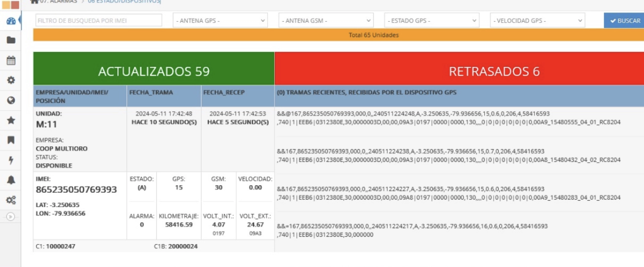Viewport: 644px width, 267px height.
Task: Click the ALARMA value 0
Action: (142, 225)
